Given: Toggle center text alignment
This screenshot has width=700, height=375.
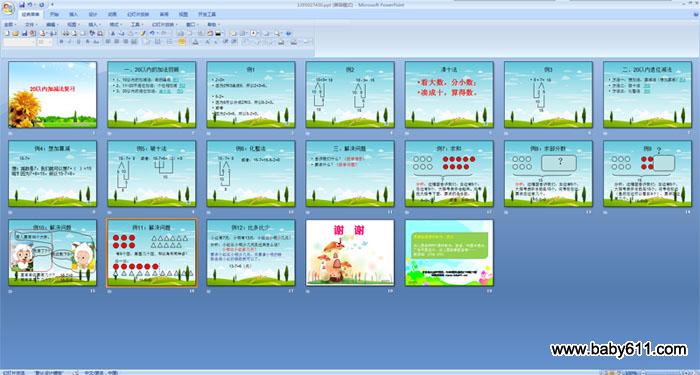Looking at the screenshot, I should click(x=117, y=42).
